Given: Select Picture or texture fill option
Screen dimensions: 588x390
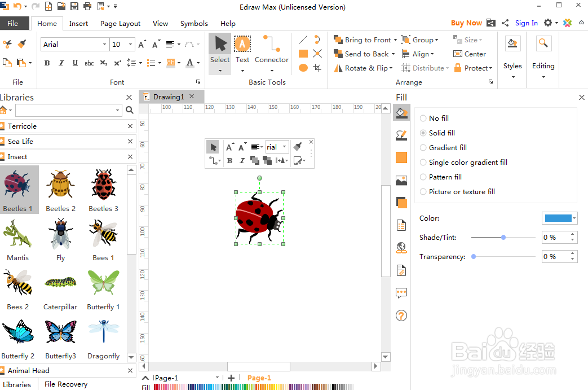Looking at the screenshot, I should click(x=458, y=191).
